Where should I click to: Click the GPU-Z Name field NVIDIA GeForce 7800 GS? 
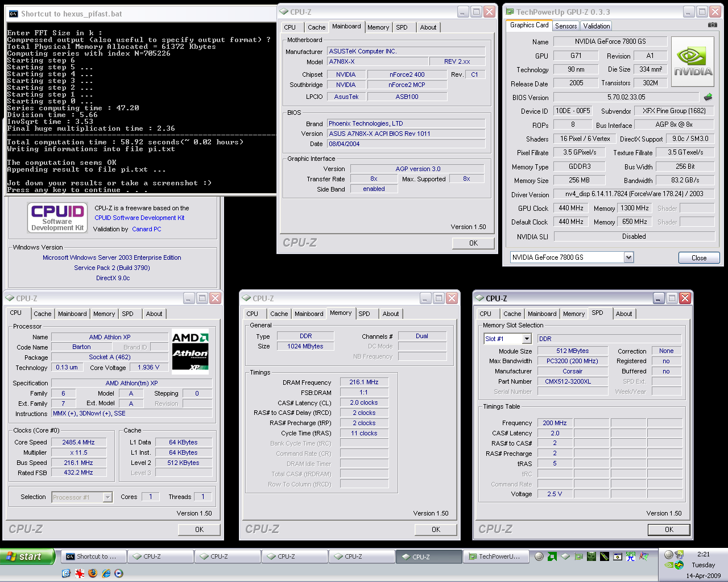[610, 41]
